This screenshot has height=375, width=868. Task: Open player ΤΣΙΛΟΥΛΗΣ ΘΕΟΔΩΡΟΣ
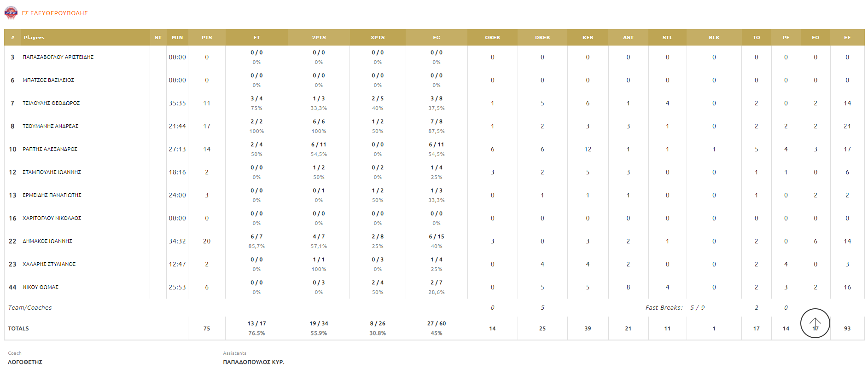pos(51,103)
